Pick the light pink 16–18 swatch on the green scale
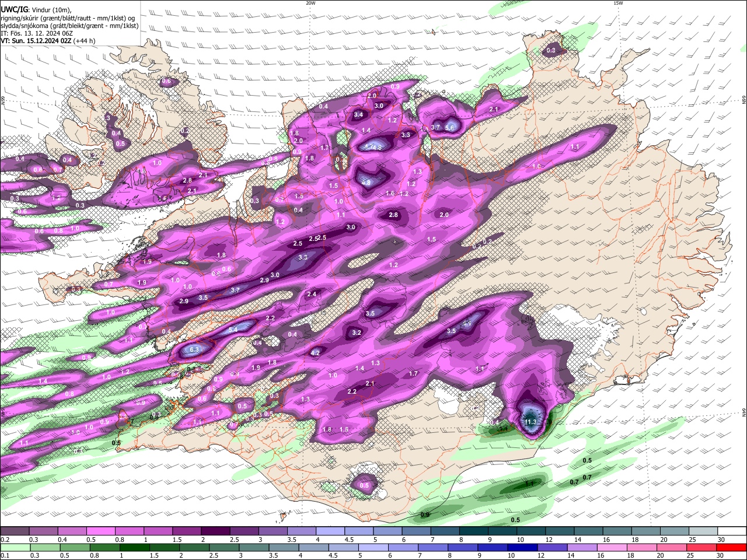 coord(612,547)
